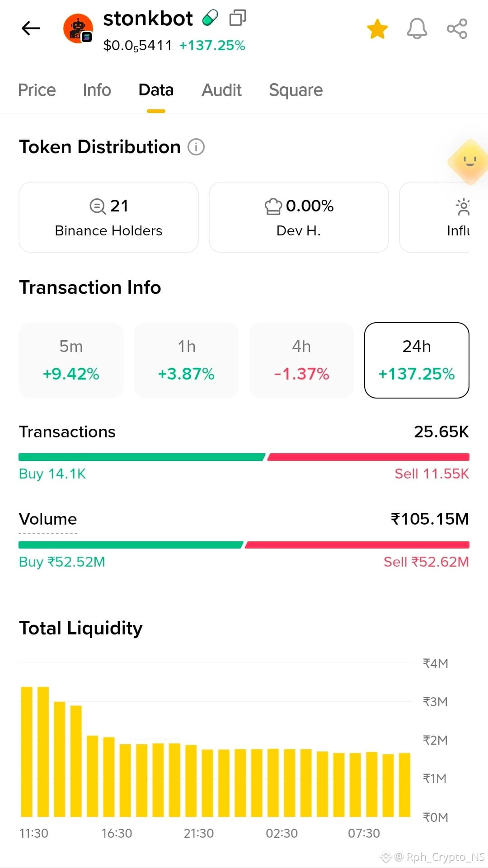The width and height of the screenshot is (488, 868).
Task: Open the Square tab
Action: click(x=296, y=90)
